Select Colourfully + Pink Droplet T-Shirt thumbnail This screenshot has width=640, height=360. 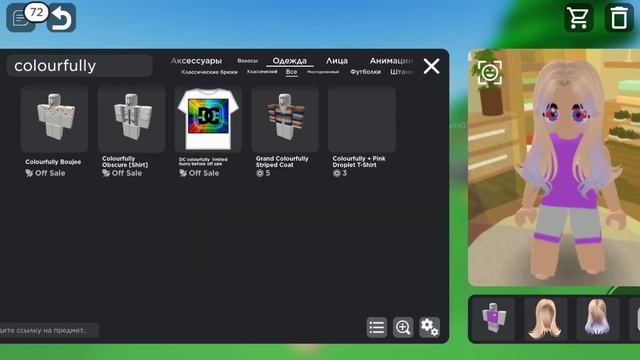362,119
